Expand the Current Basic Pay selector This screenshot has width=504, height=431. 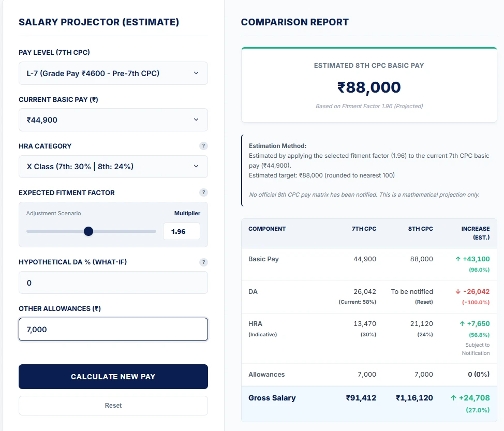pyautogui.click(x=113, y=120)
